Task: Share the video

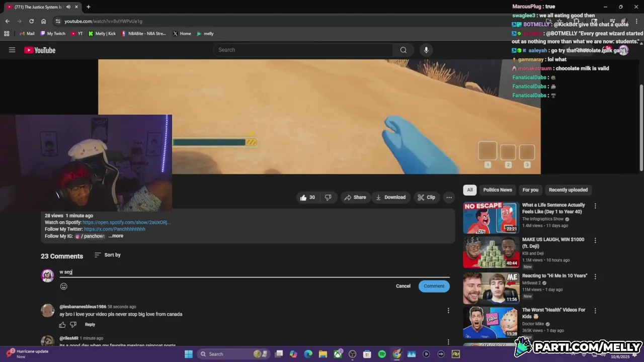Action: (x=355, y=198)
